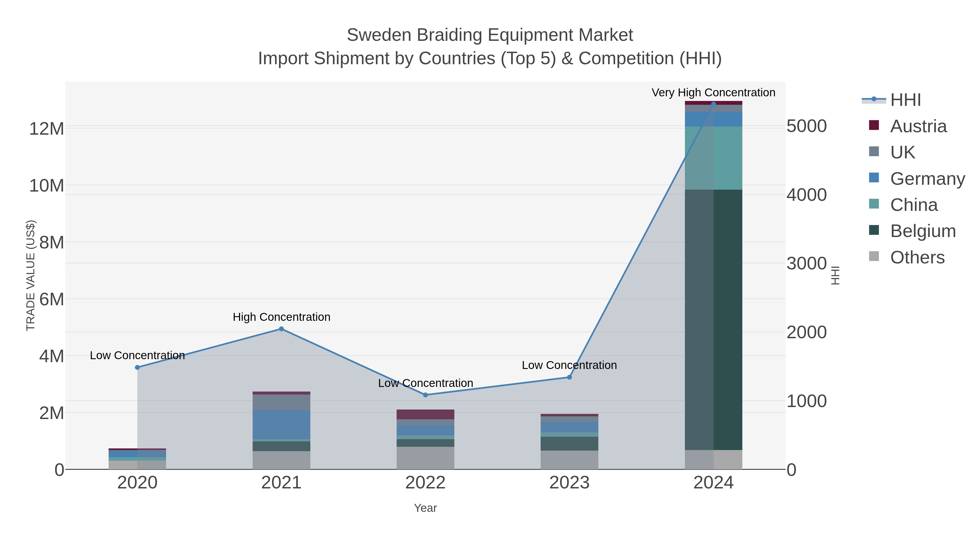Click the '6M' left axis tick label
Screen dimensions: 980x551
pyautogui.click(x=51, y=300)
